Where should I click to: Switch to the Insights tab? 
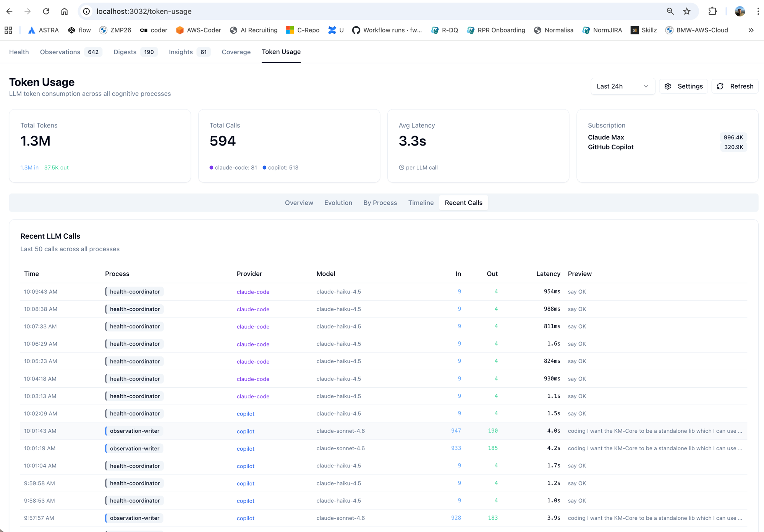189,52
